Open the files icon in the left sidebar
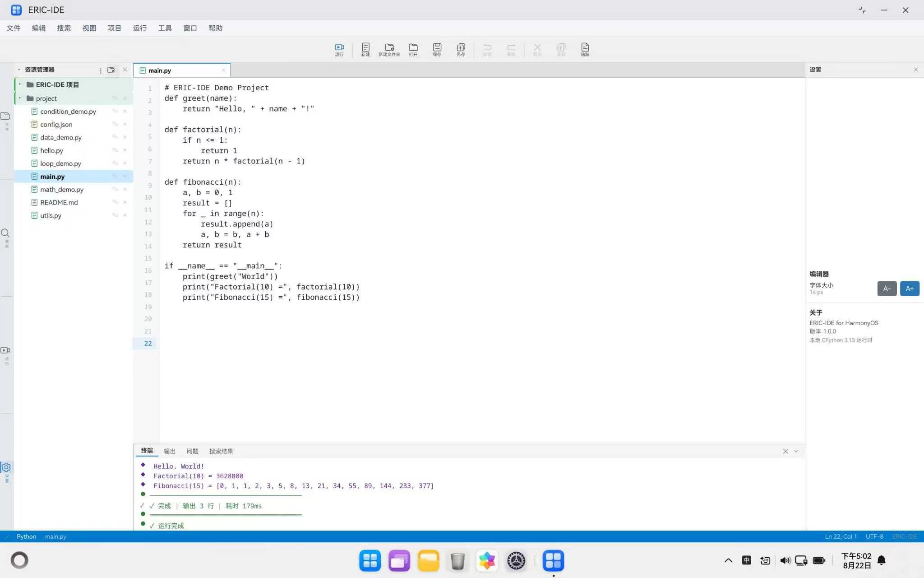 (5, 116)
